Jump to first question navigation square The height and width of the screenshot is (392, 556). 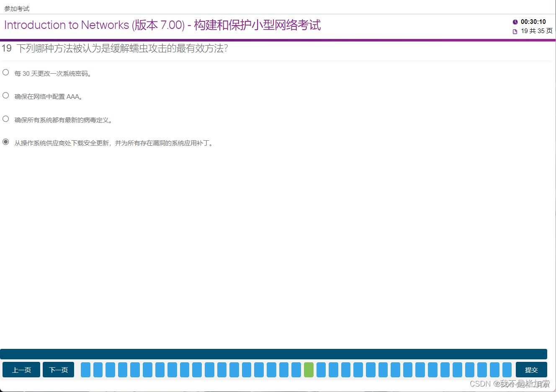coord(85,370)
